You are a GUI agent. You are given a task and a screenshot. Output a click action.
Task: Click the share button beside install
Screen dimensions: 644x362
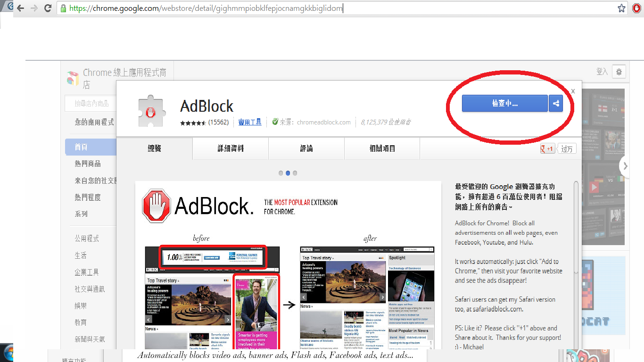point(556,103)
